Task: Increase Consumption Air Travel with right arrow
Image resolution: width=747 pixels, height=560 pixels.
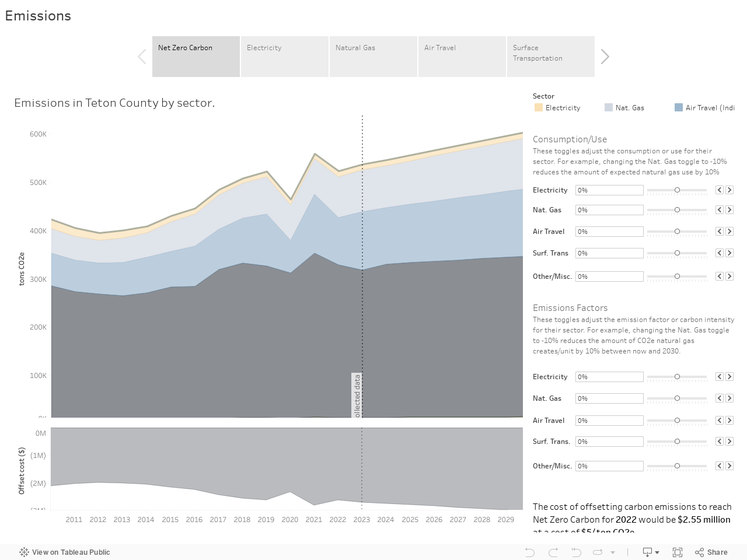Action: [729, 232]
